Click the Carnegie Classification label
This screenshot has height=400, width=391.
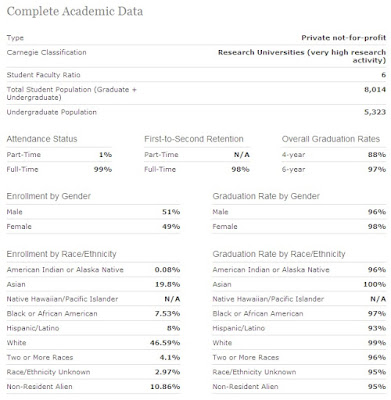click(x=46, y=52)
